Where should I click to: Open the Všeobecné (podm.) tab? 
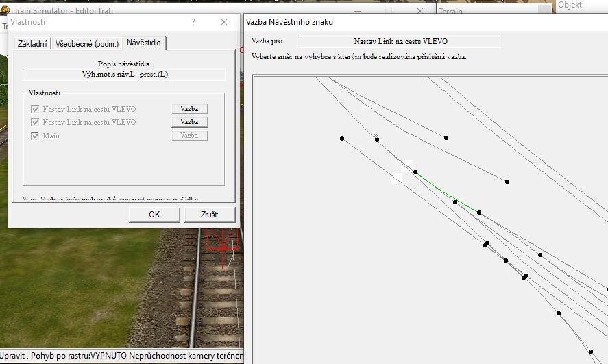[x=86, y=44]
